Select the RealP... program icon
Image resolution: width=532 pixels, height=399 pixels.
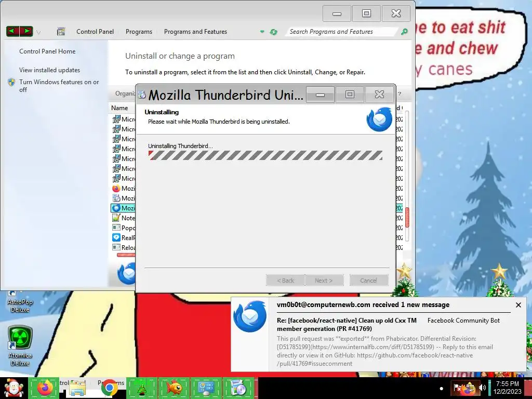point(116,237)
